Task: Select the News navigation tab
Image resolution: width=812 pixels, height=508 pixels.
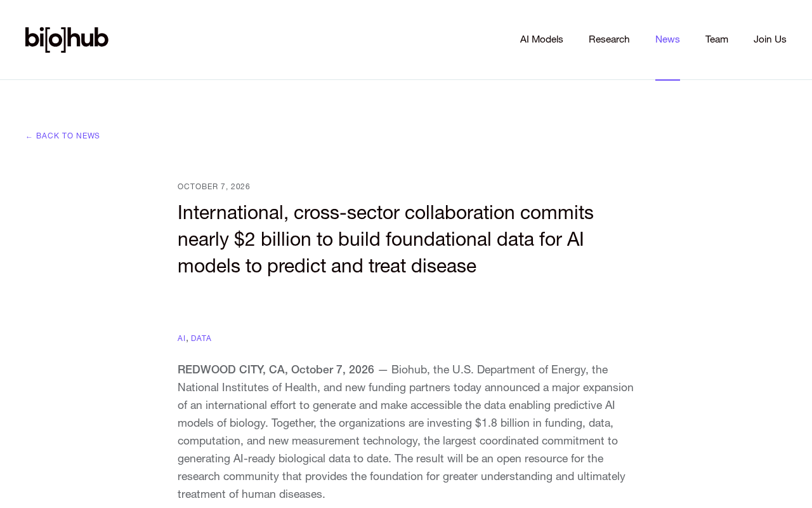Action: (667, 39)
